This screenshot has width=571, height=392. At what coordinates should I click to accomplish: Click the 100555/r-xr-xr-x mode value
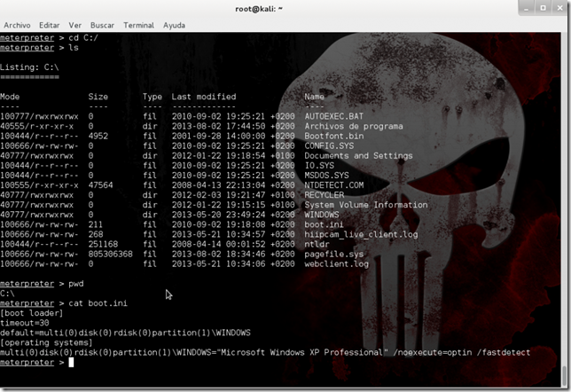click(39, 185)
